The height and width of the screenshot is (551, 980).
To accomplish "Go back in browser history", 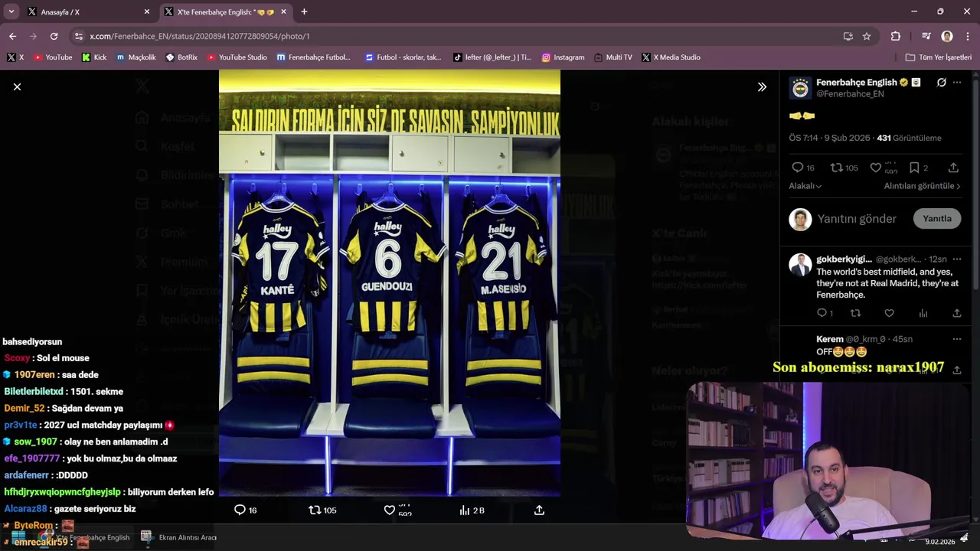I will point(12,36).
